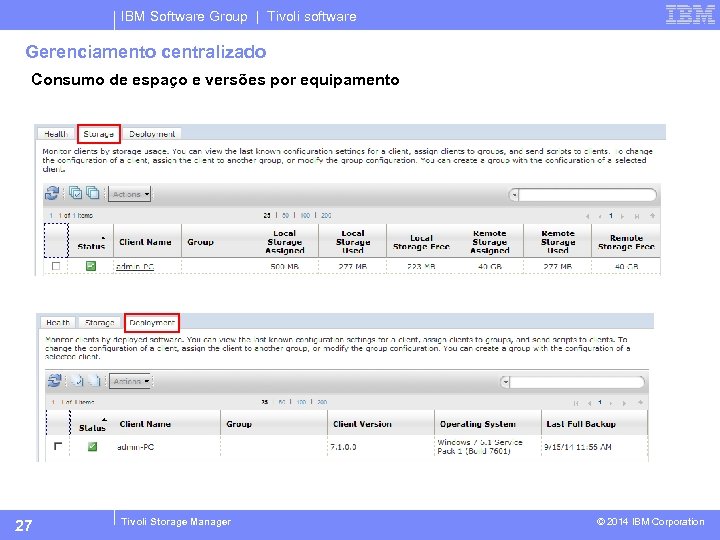Show 50 items per page in Storage panel
The height and width of the screenshot is (540, 720).
pos(285,215)
